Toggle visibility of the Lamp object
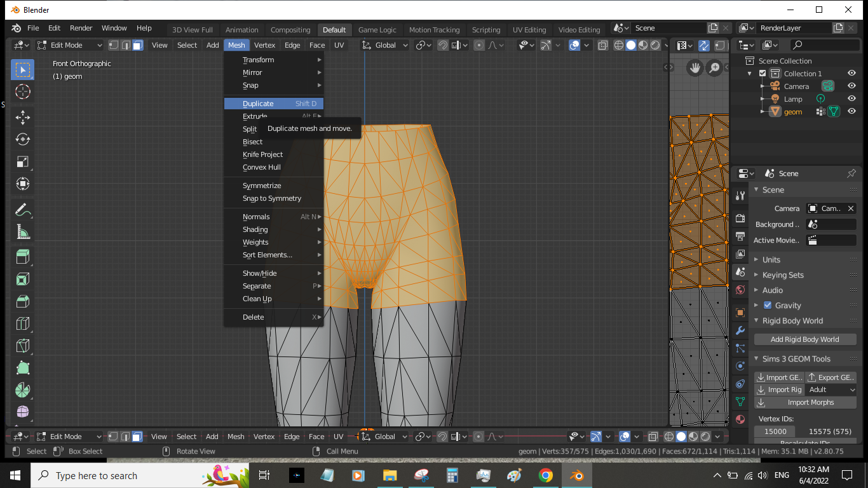 click(x=851, y=98)
